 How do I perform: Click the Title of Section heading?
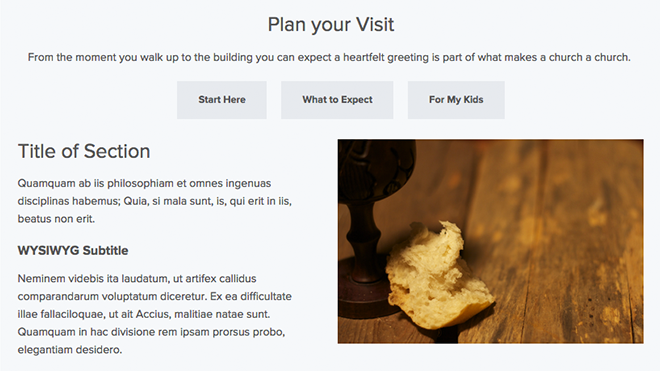tap(84, 151)
